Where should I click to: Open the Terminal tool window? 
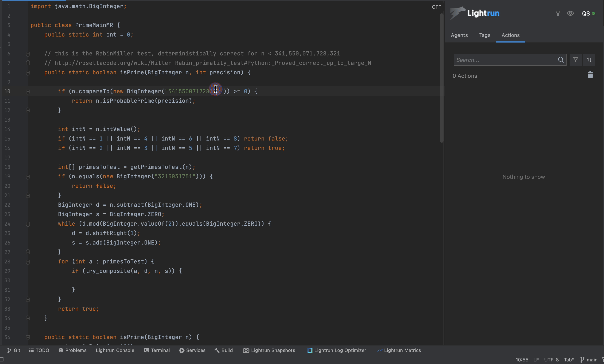pos(157,350)
